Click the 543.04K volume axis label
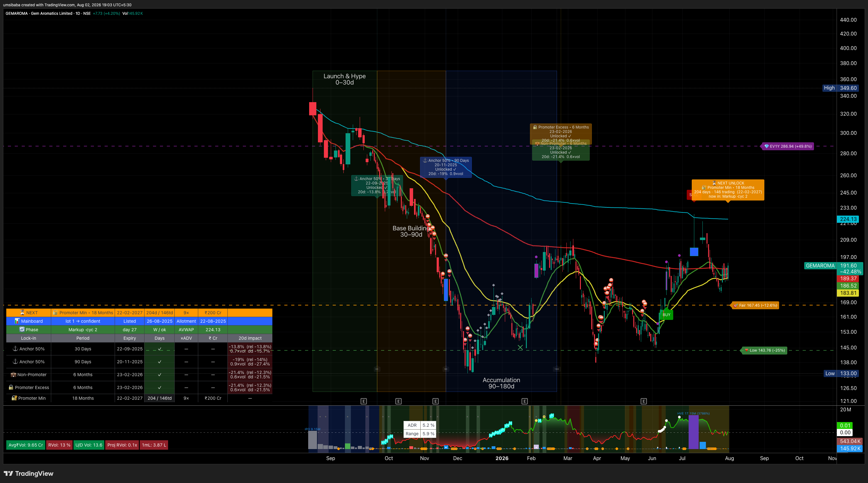Viewport: 868px width, 483px height. click(x=849, y=441)
